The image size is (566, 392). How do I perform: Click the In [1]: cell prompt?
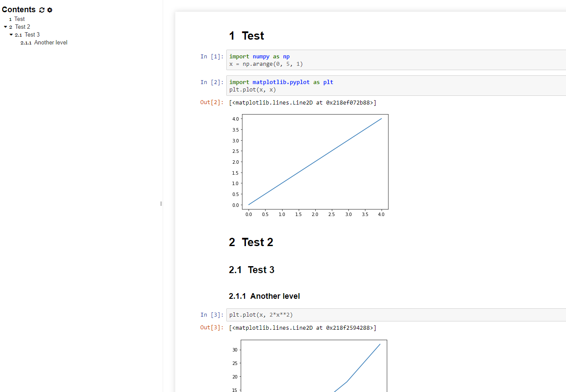point(211,56)
